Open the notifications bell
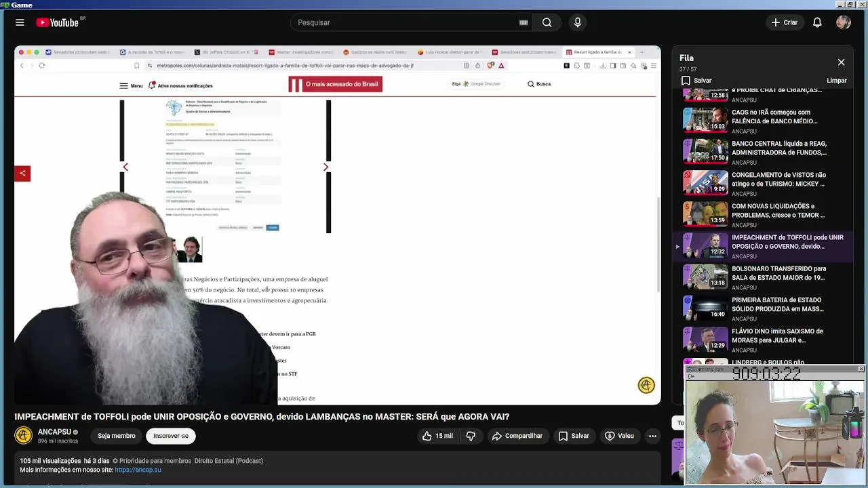 [x=817, y=22]
